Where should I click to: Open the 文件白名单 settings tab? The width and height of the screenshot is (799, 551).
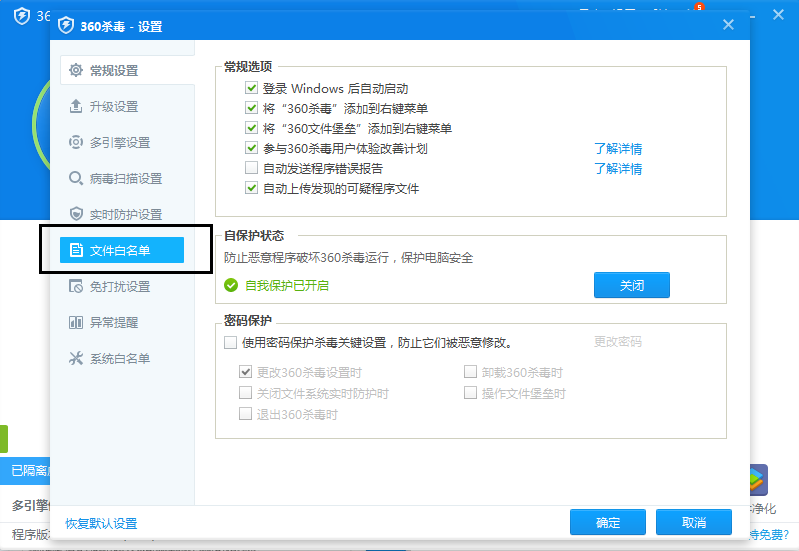[121, 250]
